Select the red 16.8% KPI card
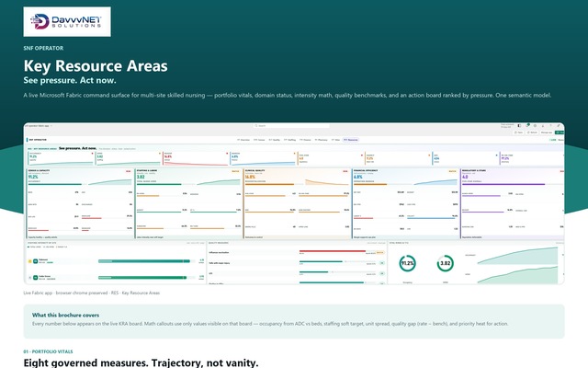 click(x=196, y=158)
